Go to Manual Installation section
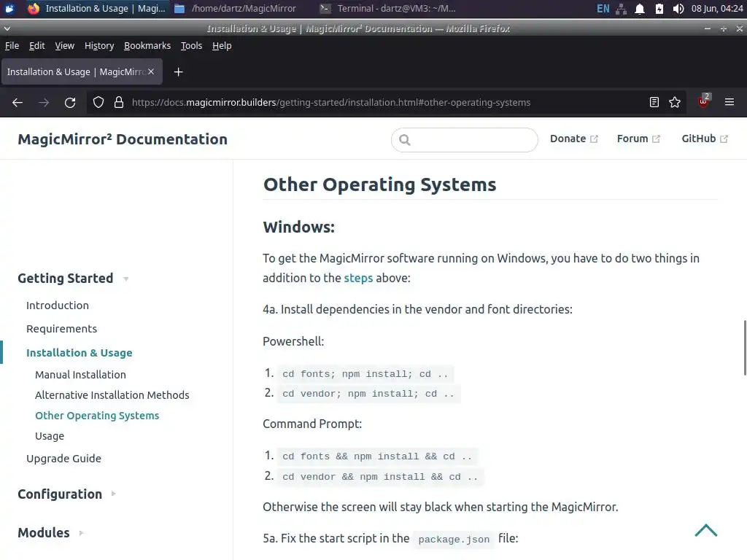 80,375
